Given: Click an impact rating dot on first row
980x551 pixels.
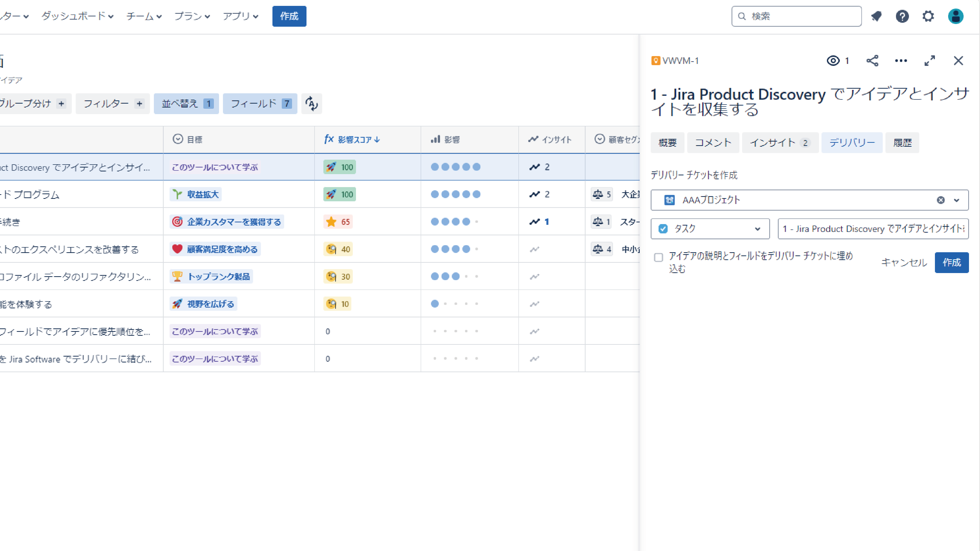Looking at the screenshot, I should pyautogui.click(x=455, y=167).
